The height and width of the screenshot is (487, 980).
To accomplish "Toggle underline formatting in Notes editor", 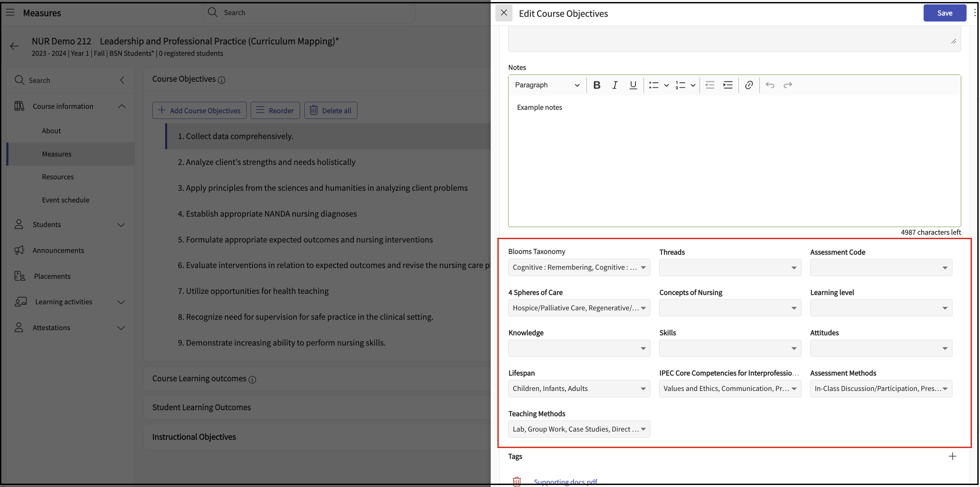I will point(633,85).
